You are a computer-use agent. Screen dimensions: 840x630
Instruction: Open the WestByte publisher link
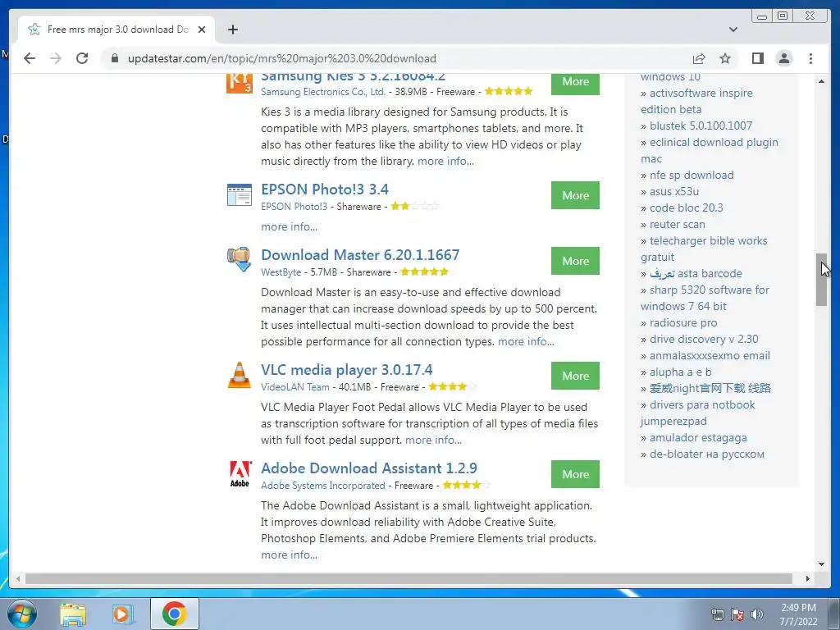[x=281, y=272]
